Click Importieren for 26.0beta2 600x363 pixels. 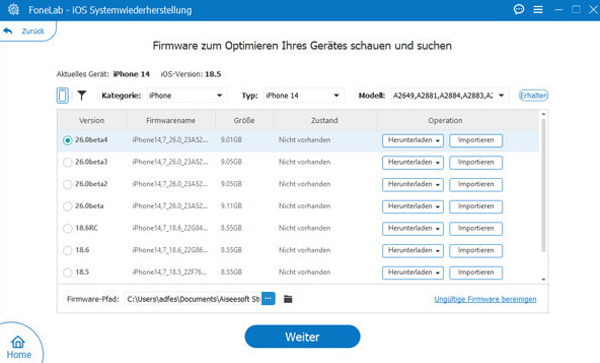tap(476, 184)
